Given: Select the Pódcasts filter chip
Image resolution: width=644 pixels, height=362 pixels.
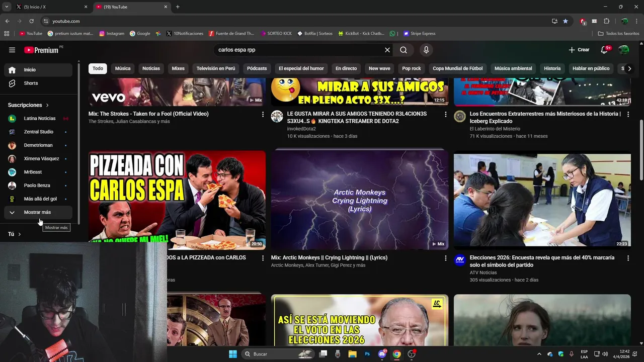Looking at the screenshot, I should (x=257, y=68).
